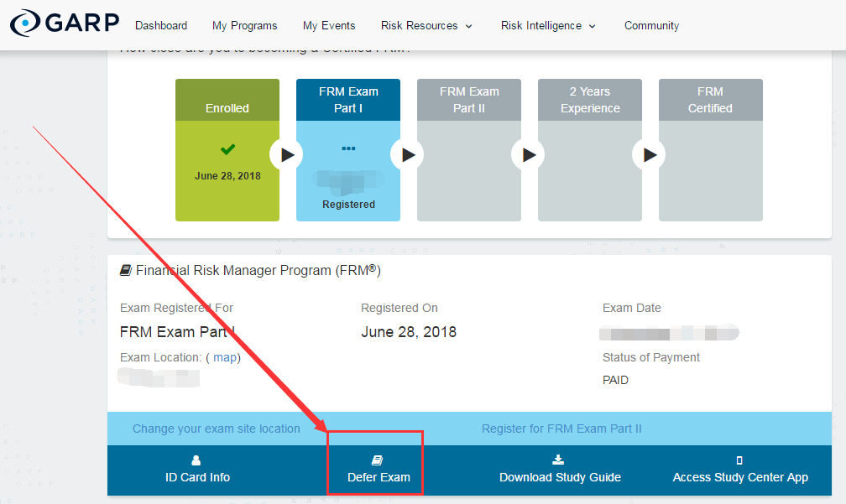Screen dimensions: 846x504
Task: Click the Defer Exam book icon
Action: pyautogui.click(x=378, y=460)
